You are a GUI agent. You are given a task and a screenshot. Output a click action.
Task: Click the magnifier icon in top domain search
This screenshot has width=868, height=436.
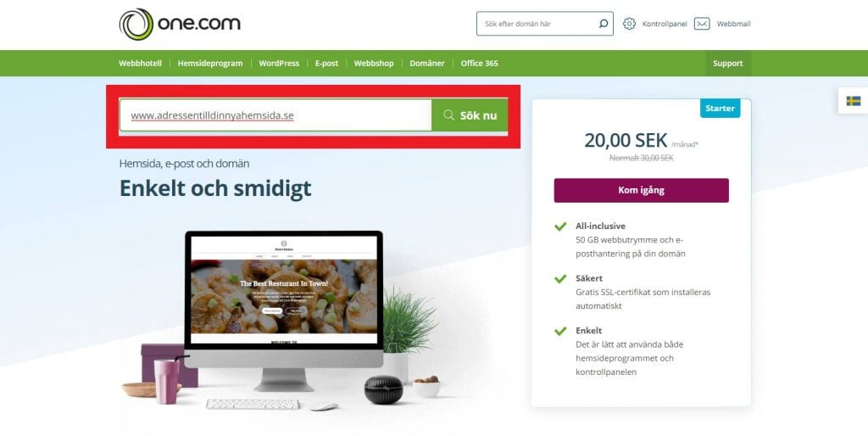tap(603, 24)
